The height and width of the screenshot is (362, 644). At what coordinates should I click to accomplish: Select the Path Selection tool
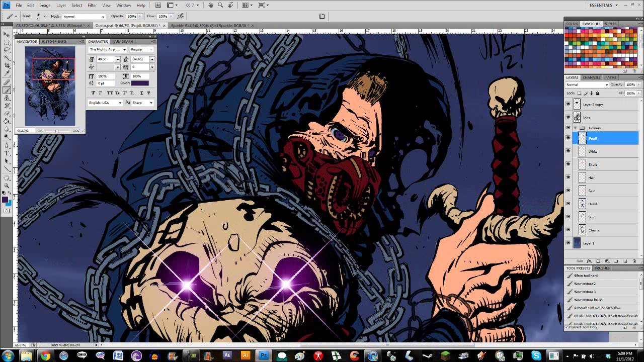point(7,161)
